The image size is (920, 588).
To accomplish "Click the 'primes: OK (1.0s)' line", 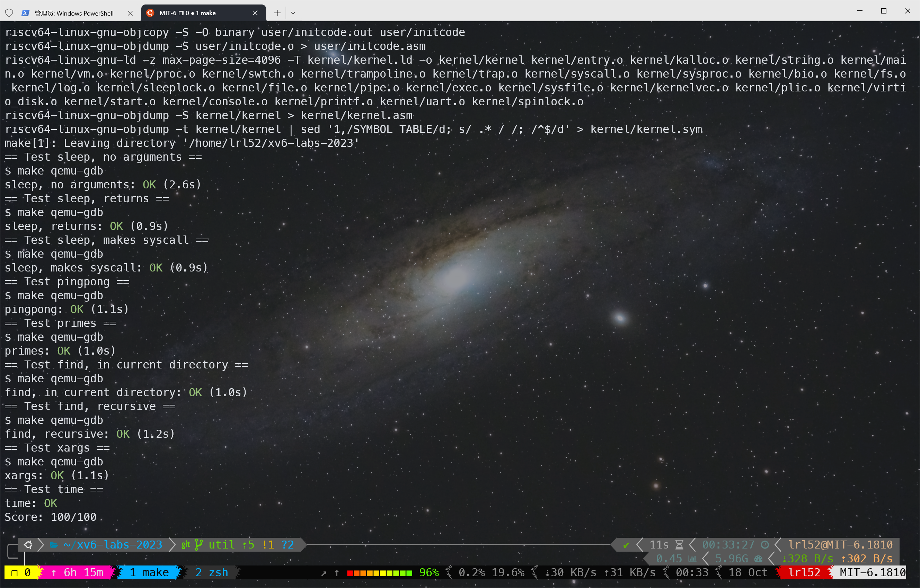I will point(60,351).
